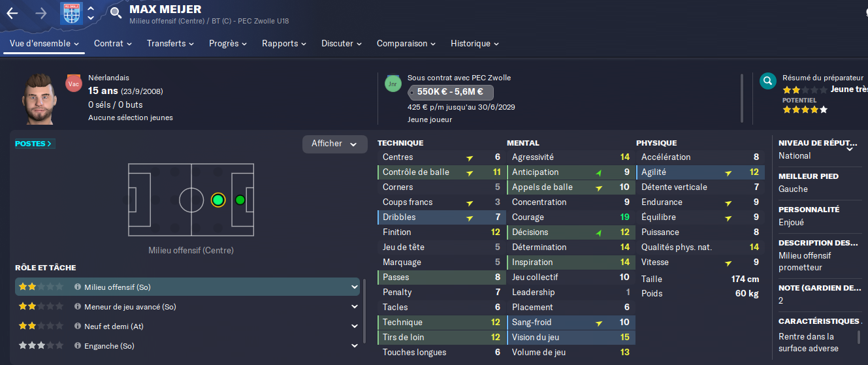Open the Afficher dropdown
The image size is (868, 365).
pos(334,144)
